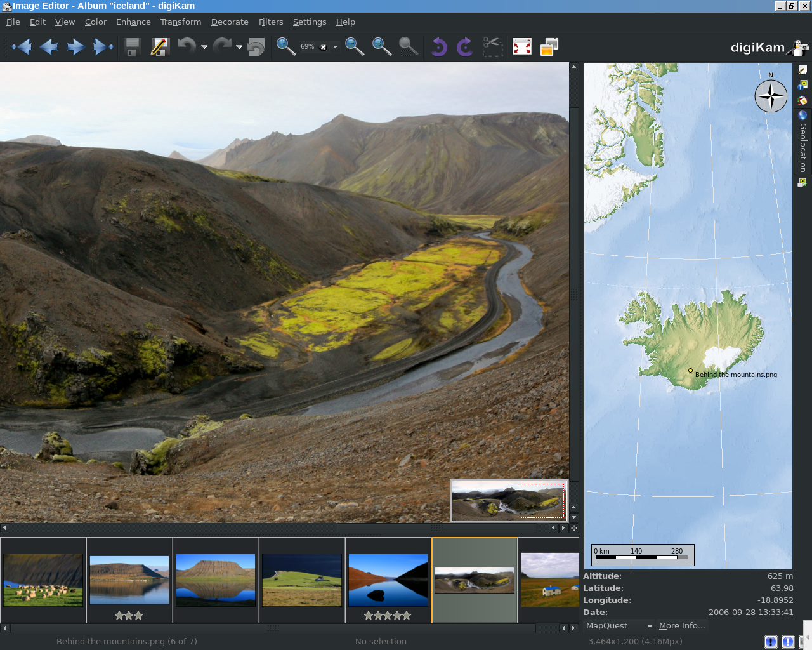This screenshot has height=650, width=812.
Task: Click the image marker on Iceland map
Action: click(x=690, y=370)
